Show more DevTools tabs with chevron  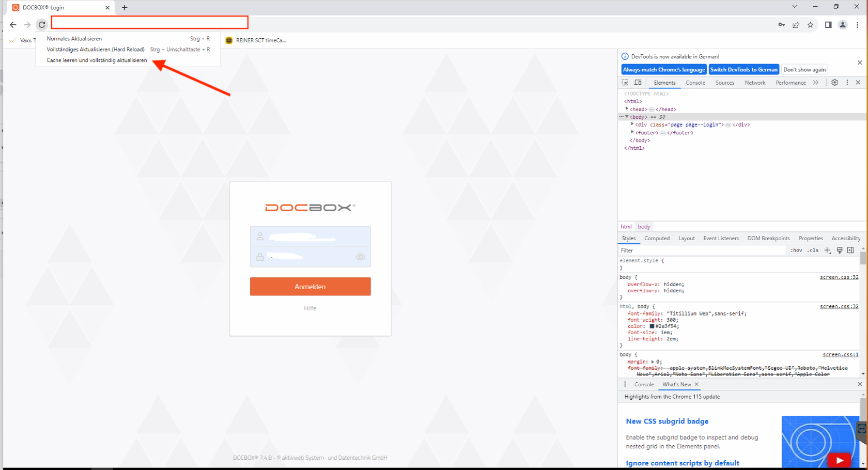click(816, 83)
